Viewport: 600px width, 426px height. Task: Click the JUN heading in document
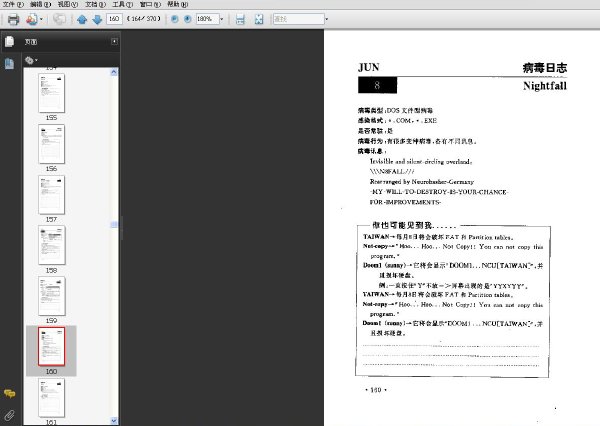click(368, 67)
